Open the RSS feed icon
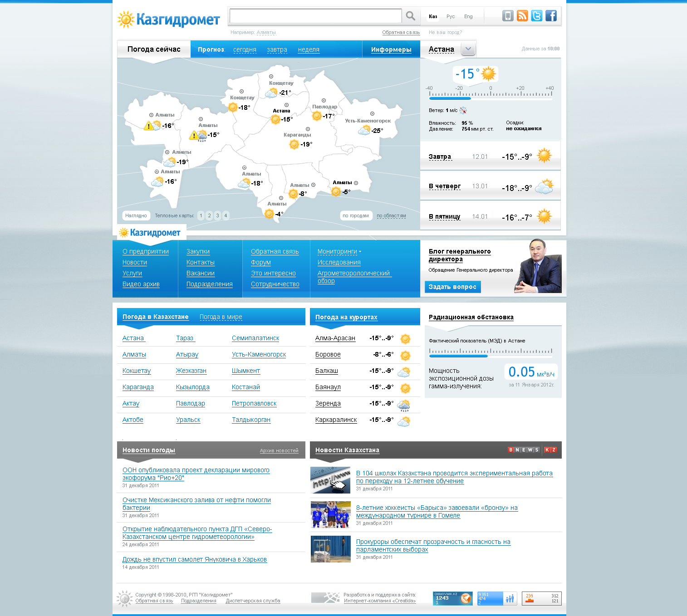The height and width of the screenshot is (616, 687). [x=522, y=16]
